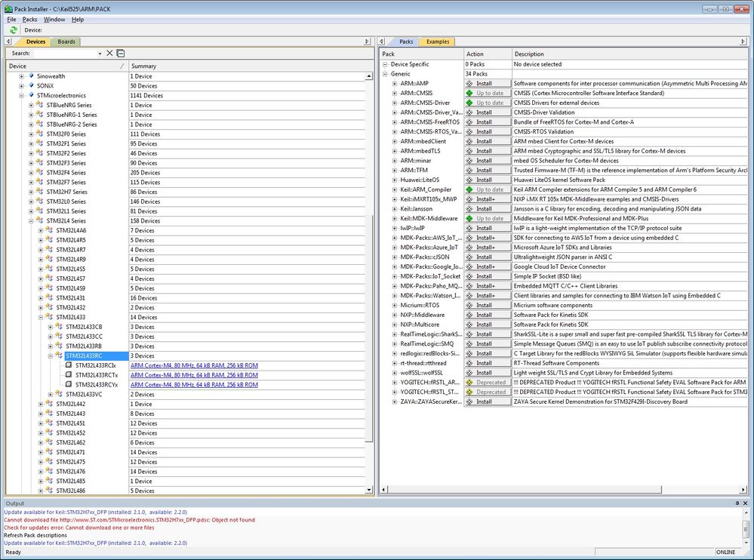Expand the ARM::CMSIS pack entry
This screenshot has width=754, height=560.
pos(395,93)
